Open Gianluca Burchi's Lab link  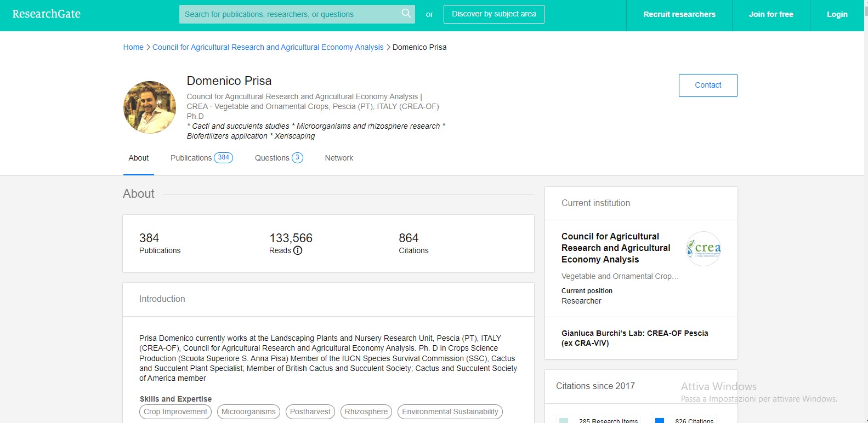click(634, 338)
